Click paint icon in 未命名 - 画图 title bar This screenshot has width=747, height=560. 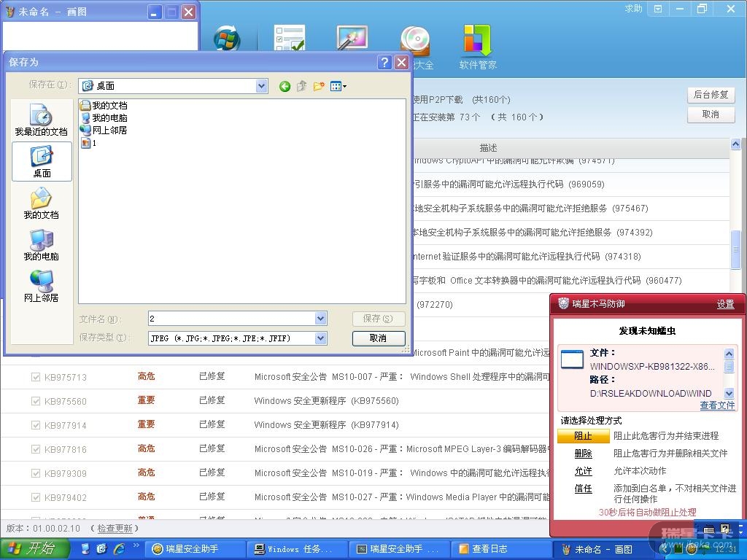click(10, 12)
